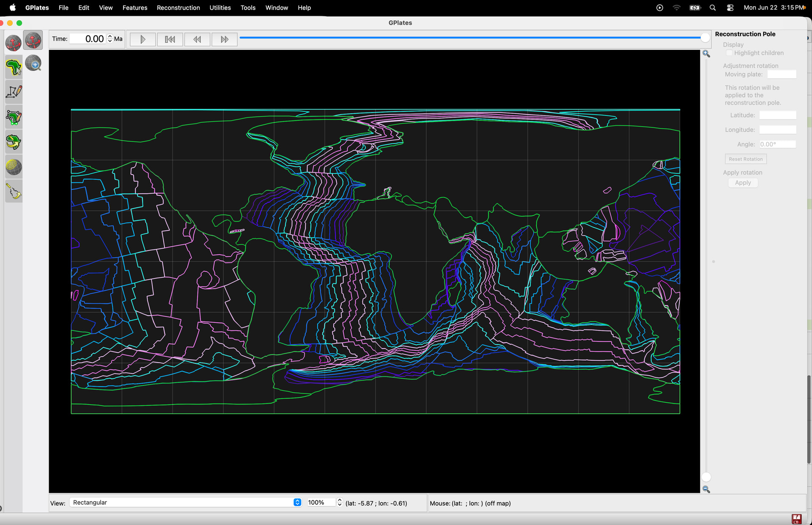
Task: Reset animation to the start time
Action: click(x=170, y=39)
